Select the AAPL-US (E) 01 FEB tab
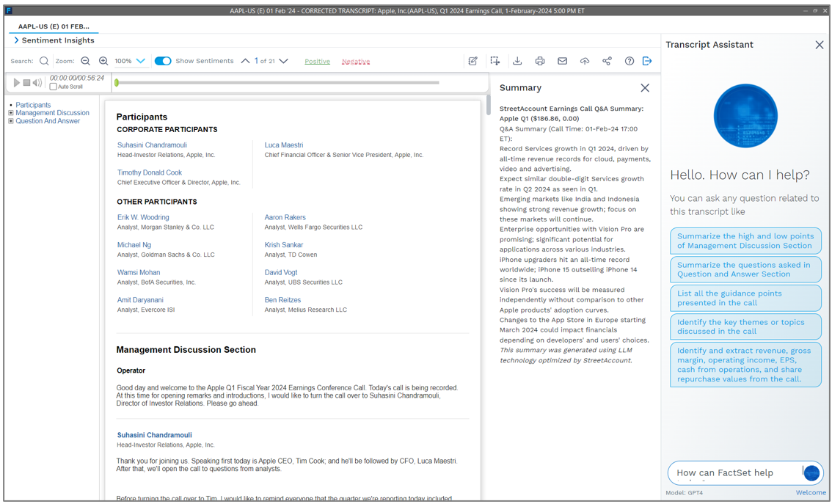 (x=54, y=26)
